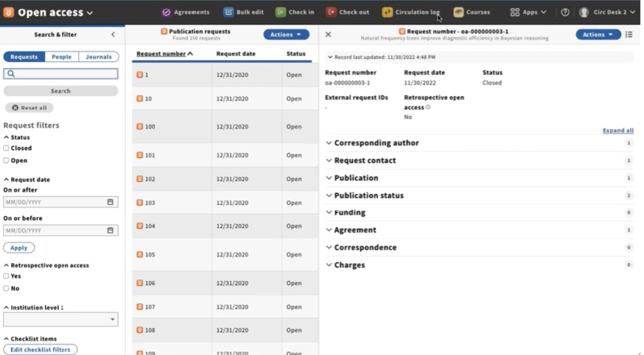644x355 pixels.
Task: Close the request detail pane
Action: click(x=328, y=35)
